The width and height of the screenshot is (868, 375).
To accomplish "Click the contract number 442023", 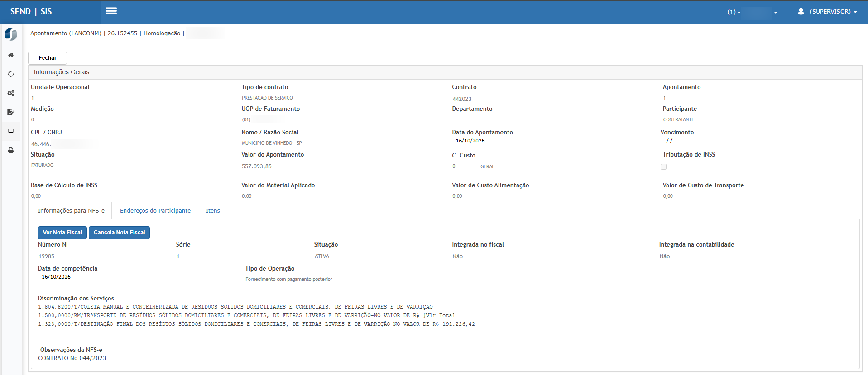I will pyautogui.click(x=462, y=99).
